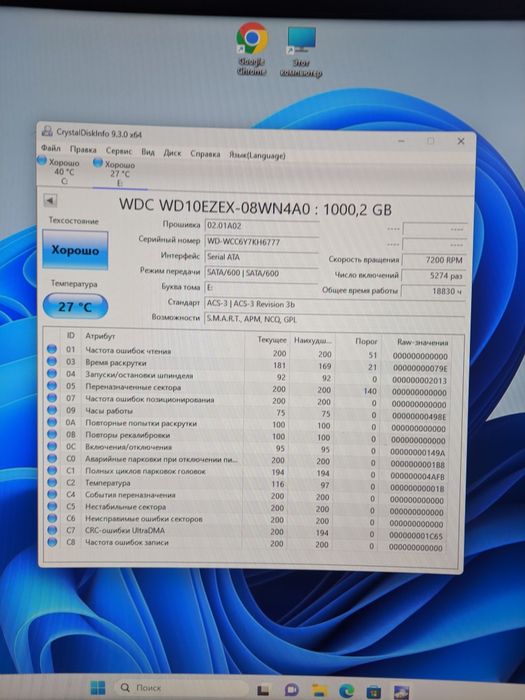The width and height of the screenshot is (525, 700).
Task: Click the Стандарт field ACS-3 | ACS-3 Revision 3b
Action: pyautogui.click(x=334, y=304)
